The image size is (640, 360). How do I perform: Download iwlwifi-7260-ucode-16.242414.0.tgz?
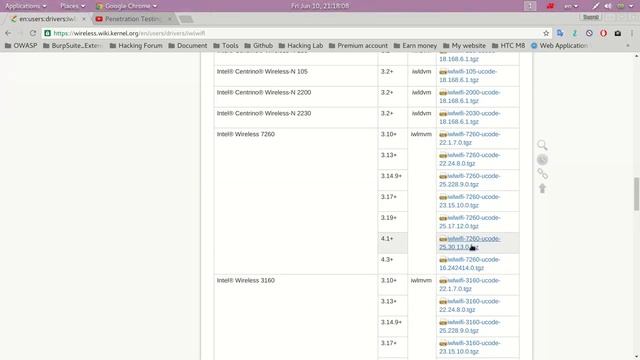pyautogui.click(x=470, y=263)
